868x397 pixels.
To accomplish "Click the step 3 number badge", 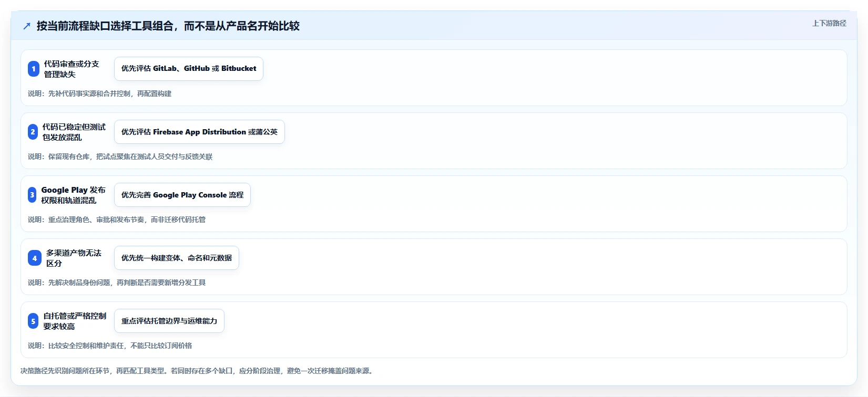I will click(x=32, y=195).
